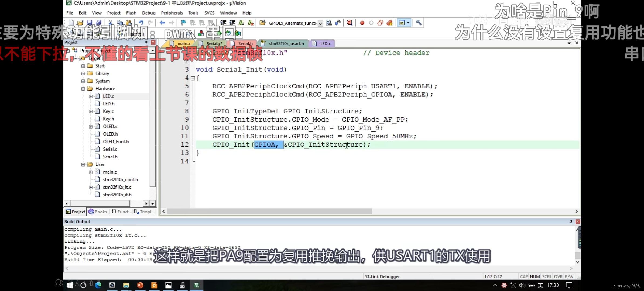Click the Indent selection icon
This screenshot has width=644, height=291.
point(223,23)
